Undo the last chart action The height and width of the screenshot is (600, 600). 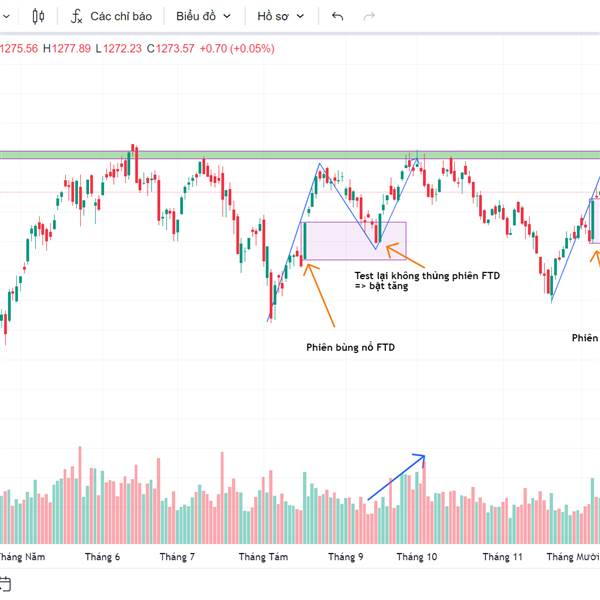(x=337, y=16)
